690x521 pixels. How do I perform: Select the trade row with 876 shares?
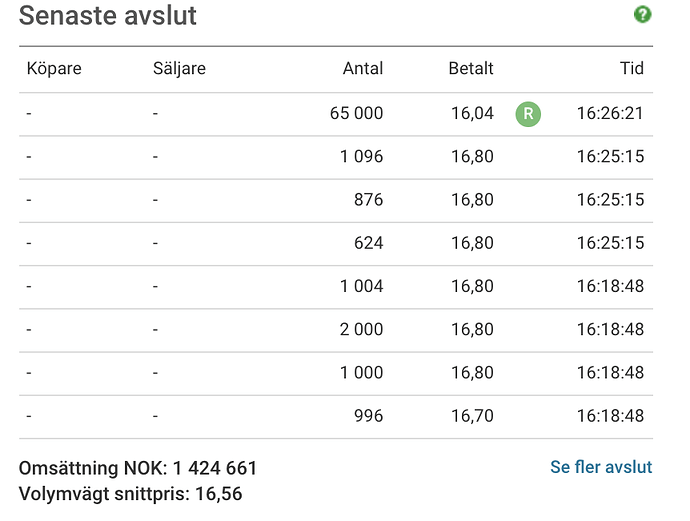(x=336, y=200)
